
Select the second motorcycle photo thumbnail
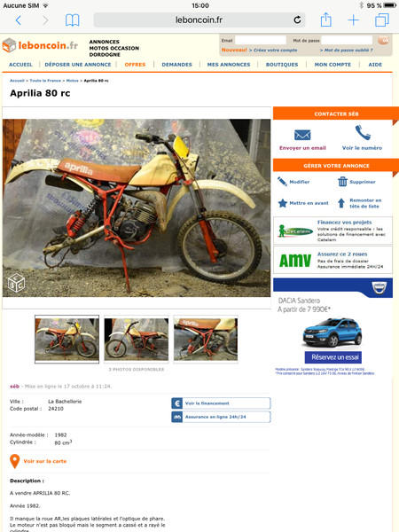click(x=137, y=340)
